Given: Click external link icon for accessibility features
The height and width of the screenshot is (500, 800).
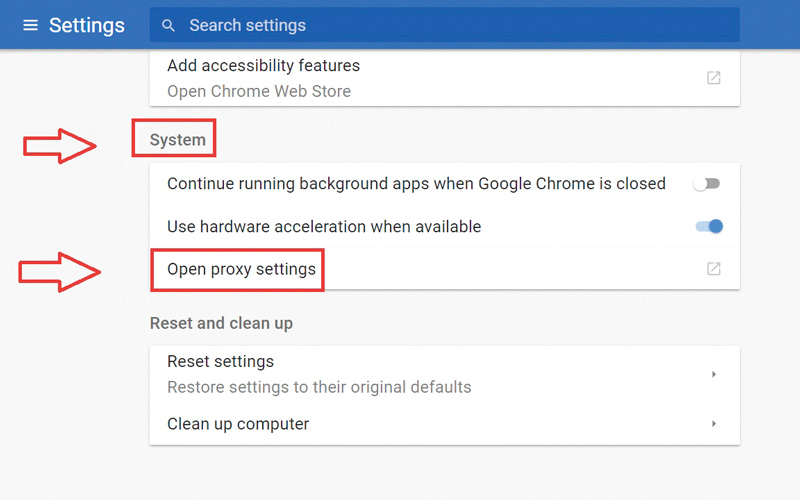Looking at the screenshot, I should (713, 78).
